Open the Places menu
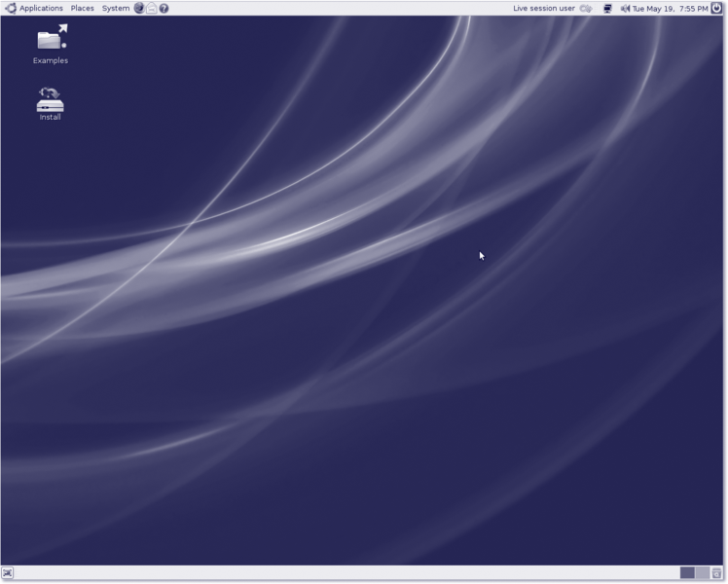The image size is (728, 584). coord(83,8)
